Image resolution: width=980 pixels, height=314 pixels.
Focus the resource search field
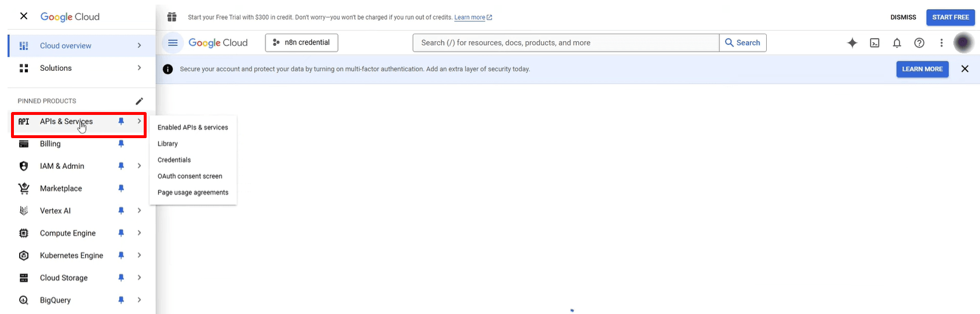click(566, 43)
